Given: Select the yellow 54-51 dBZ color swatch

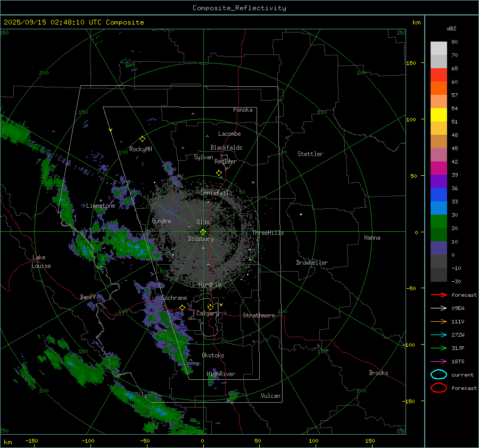Looking at the screenshot, I should (x=439, y=115).
